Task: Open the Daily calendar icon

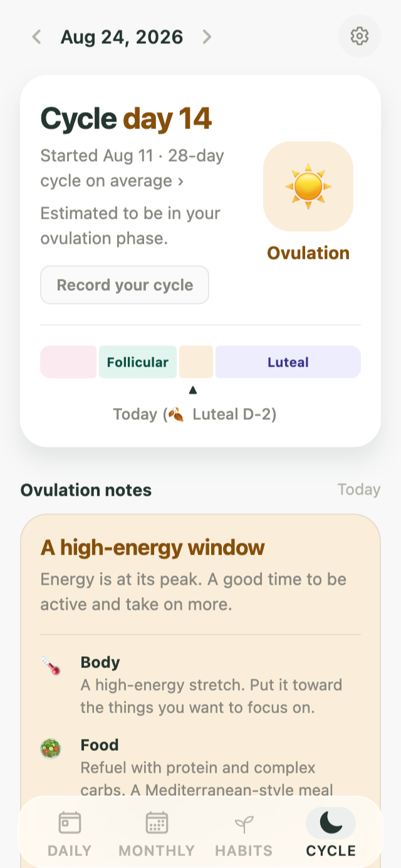Action: point(70,823)
